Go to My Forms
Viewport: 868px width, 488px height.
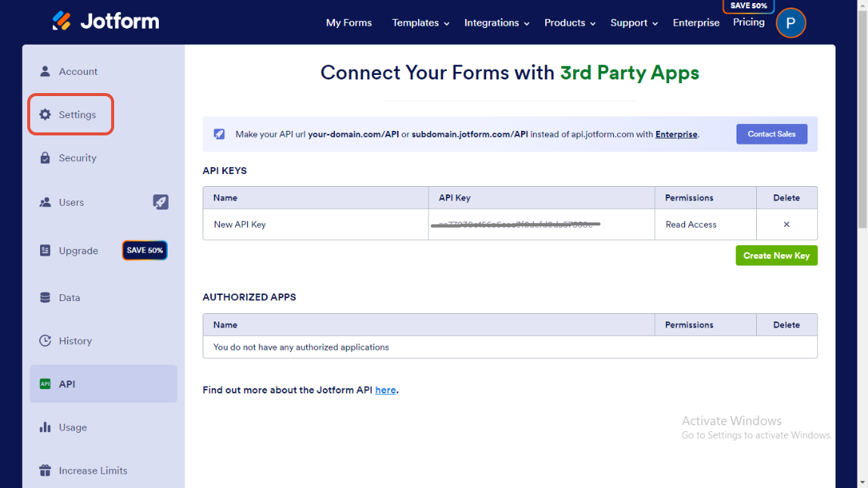point(349,23)
